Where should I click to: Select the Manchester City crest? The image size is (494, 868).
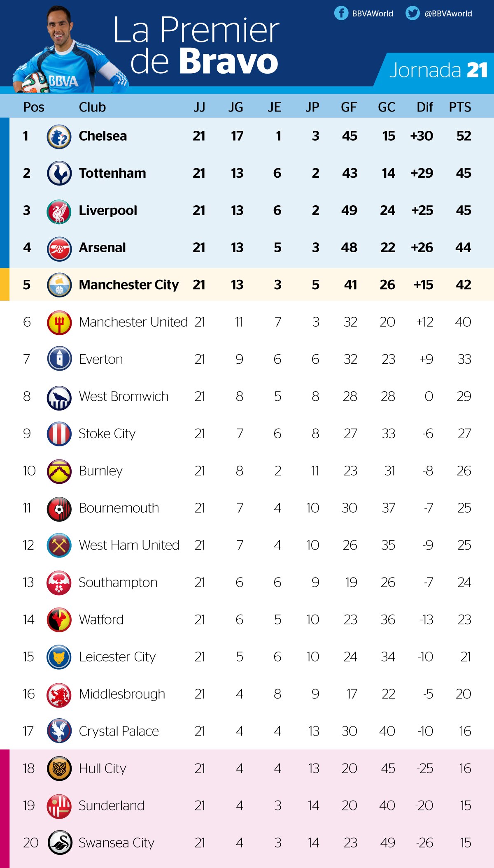click(59, 285)
